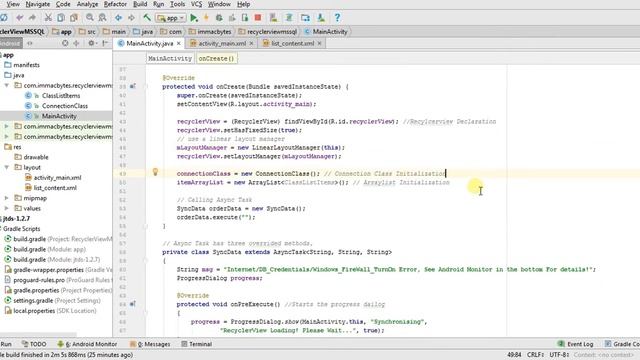Change the UTF-8 file encoding in the status bar

(x=559, y=355)
